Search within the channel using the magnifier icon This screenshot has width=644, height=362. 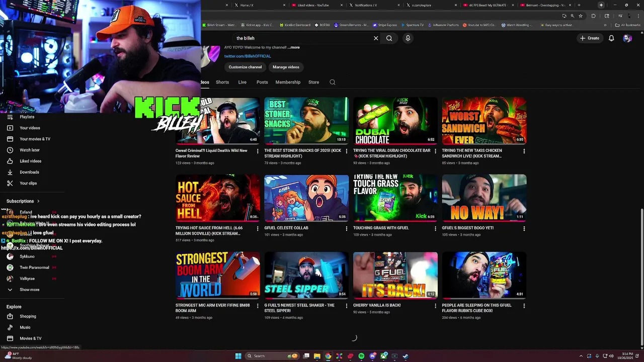(x=332, y=82)
